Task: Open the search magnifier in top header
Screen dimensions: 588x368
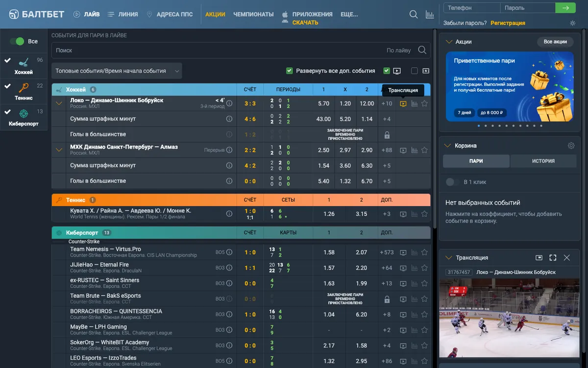Action: [x=414, y=14]
